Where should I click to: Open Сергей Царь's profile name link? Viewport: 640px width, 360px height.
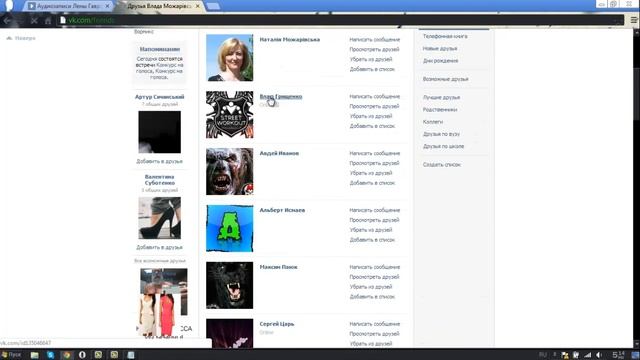pyautogui.click(x=277, y=324)
